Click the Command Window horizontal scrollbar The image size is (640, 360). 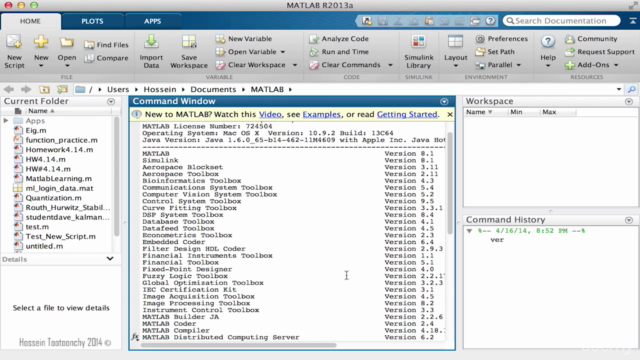238,345
